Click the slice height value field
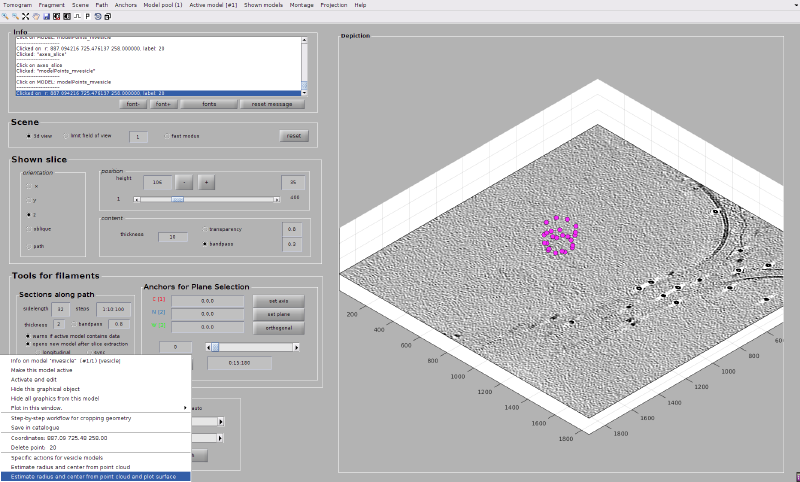Image resolution: width=800 pixels, height=482 pixels. (x=157, y=182)
